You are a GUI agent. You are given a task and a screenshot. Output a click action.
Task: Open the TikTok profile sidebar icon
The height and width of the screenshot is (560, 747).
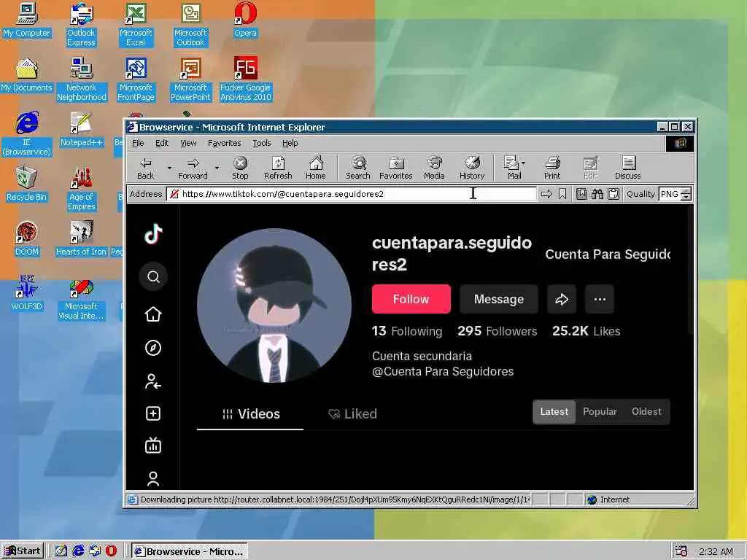pos(153,478)
